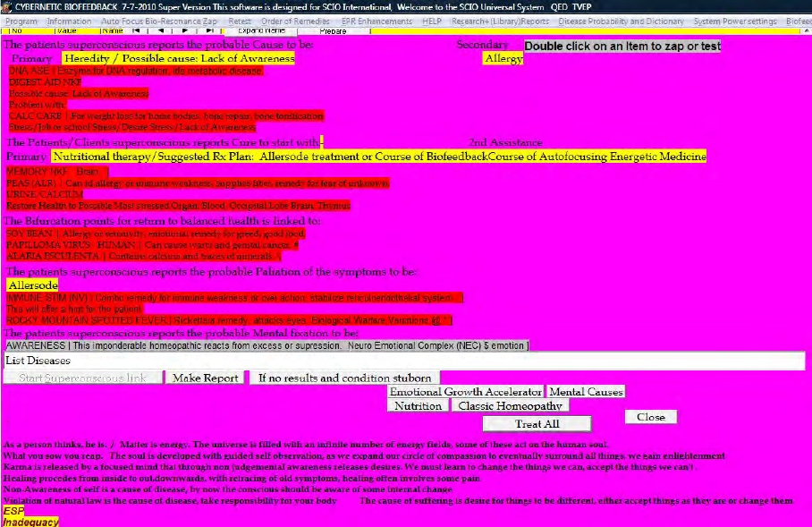Select the CALC CARE row

165,115
